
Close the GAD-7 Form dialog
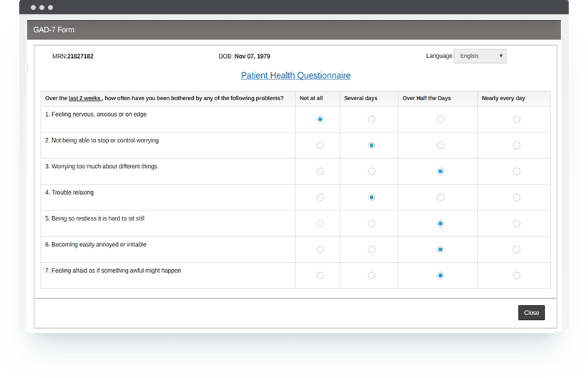pos(531,313)
